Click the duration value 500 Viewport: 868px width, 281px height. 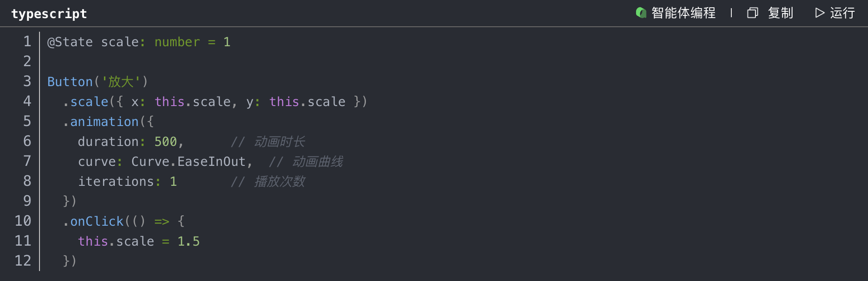[x=165, y=142]
